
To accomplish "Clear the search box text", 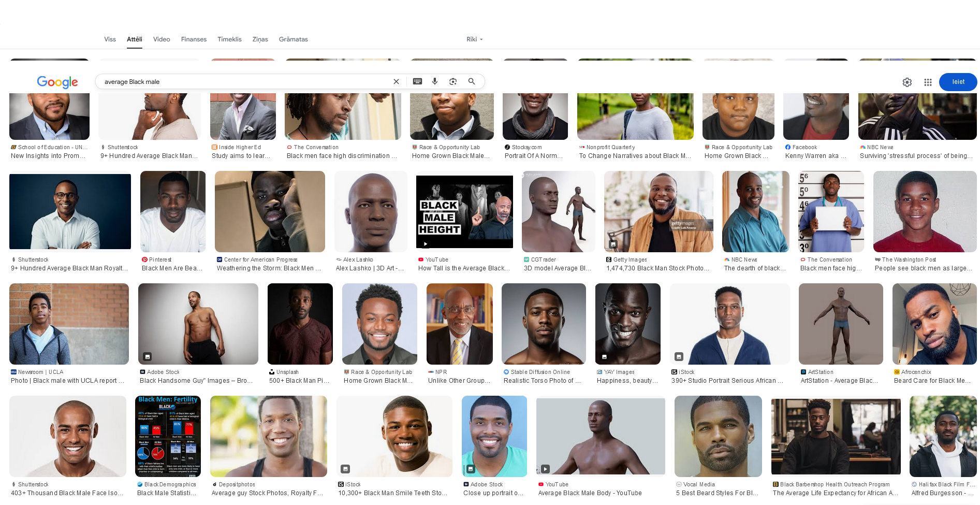I will coord(396,81).
